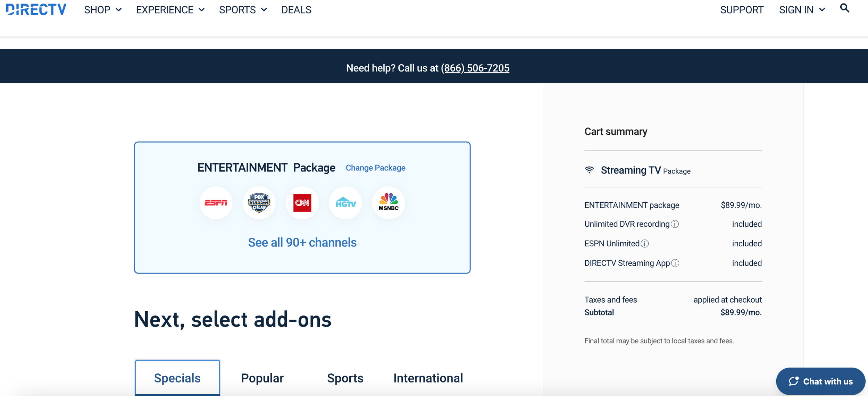Expand the EXPERIENCE menu
The width and height of the screenshot is (868, 396).
click(170, 10)
